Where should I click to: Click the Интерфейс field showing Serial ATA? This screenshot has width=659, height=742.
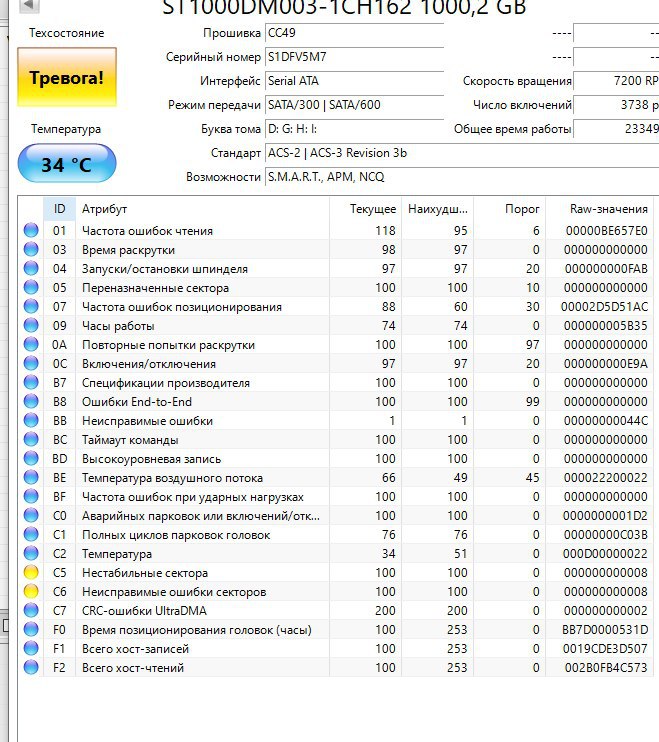[x=354, y=81]
